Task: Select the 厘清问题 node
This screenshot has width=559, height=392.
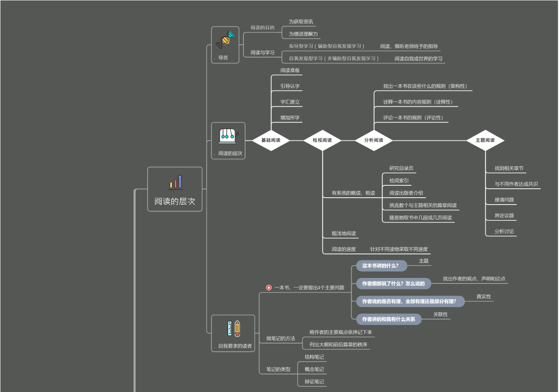Action: 504,200
